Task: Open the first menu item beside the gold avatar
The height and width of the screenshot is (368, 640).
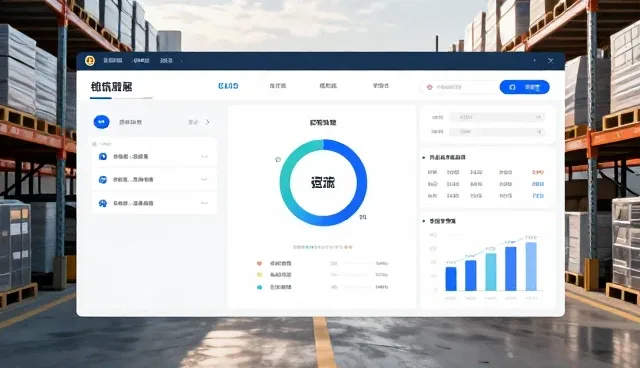Action: pos(113,61)
